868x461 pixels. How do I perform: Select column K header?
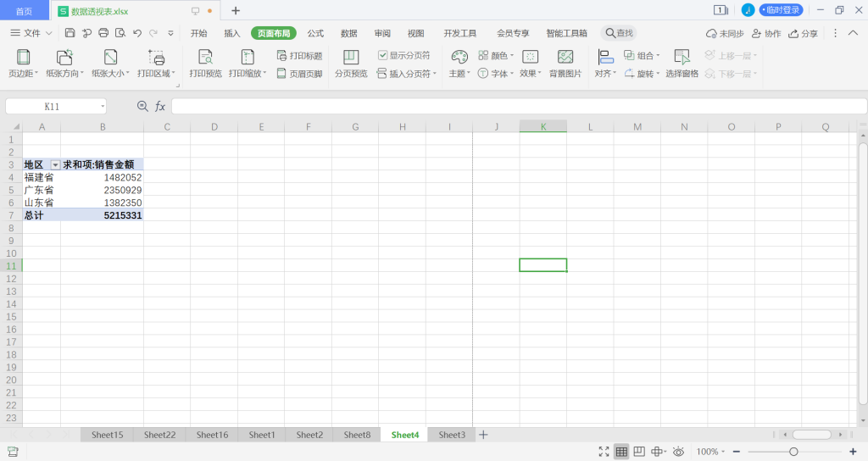pyautogui.click(x=543, y=127)
